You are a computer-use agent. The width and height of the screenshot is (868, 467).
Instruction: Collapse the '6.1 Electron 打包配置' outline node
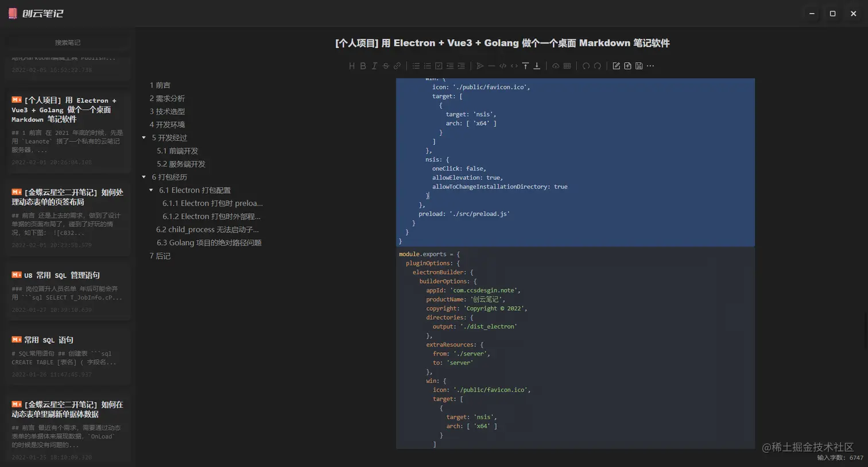152,190
